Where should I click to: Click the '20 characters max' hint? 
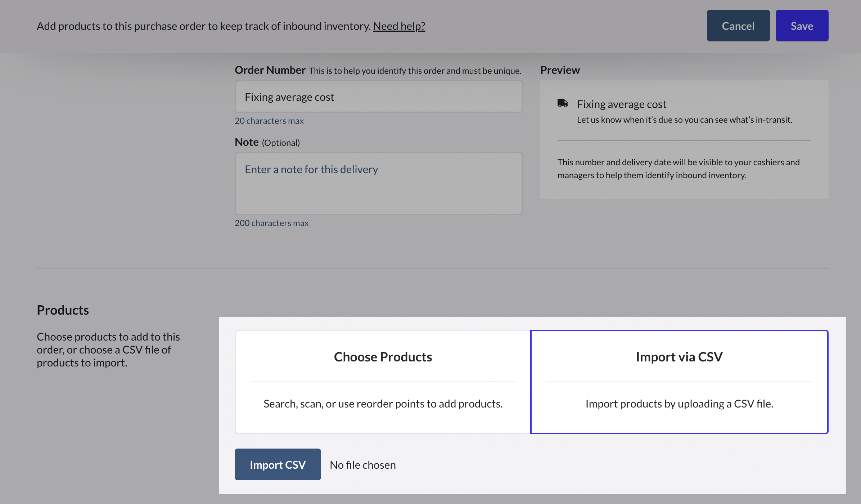click(269, 121)
